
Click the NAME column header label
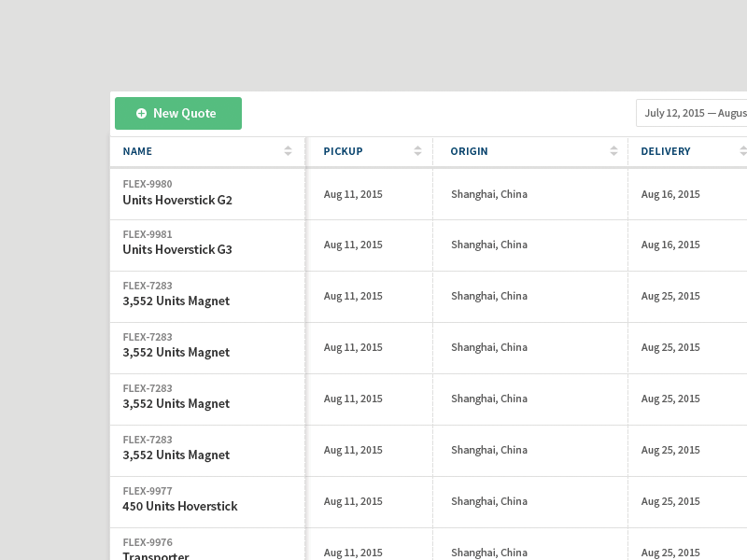[x=137, y=151]
